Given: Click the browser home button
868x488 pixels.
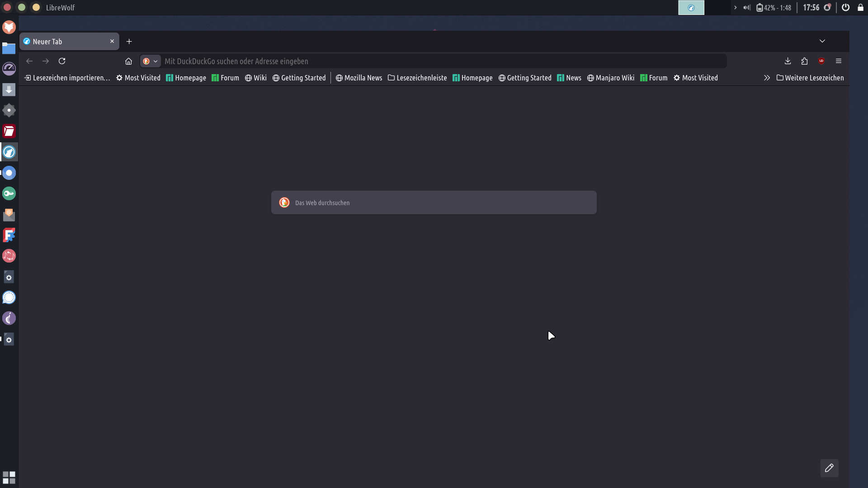Looking at the screenshot, I should [x=128, y=61].
